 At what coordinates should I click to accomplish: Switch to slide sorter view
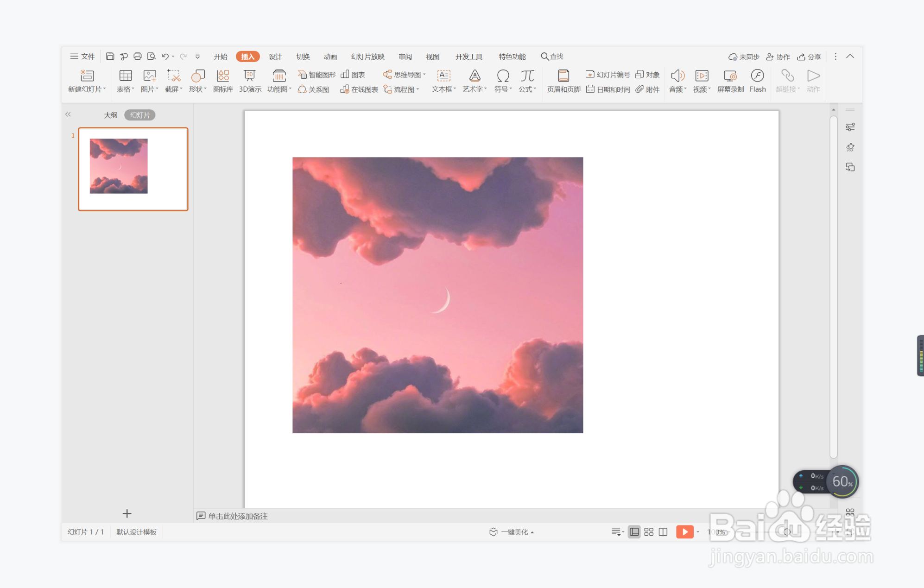click(x=649, y=532)
